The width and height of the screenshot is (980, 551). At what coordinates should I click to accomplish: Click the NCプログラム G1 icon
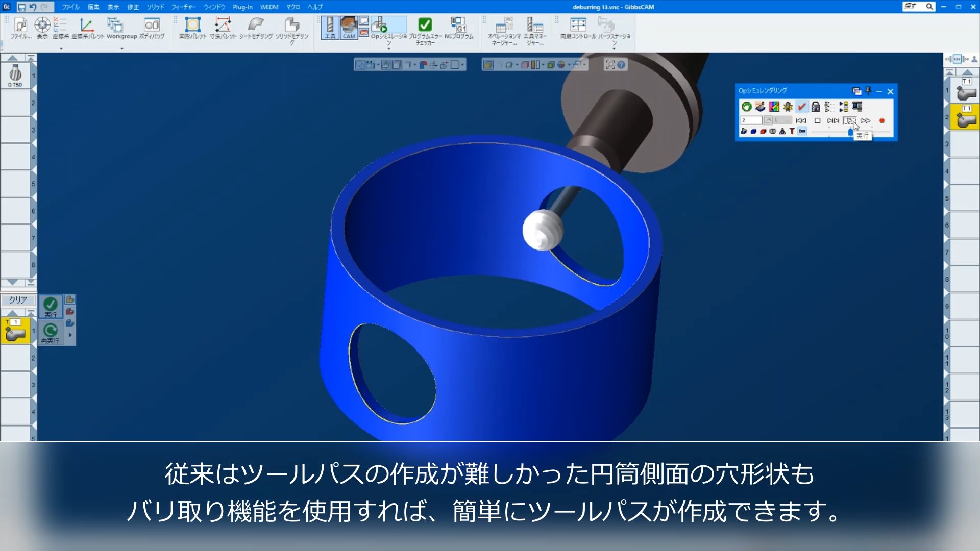point(458,24)
